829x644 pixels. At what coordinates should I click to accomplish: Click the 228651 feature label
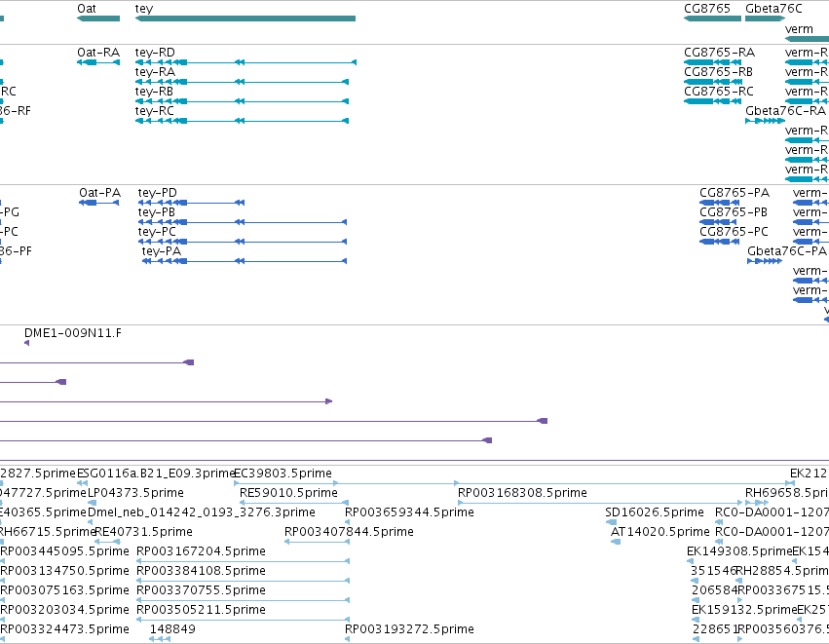715,629
